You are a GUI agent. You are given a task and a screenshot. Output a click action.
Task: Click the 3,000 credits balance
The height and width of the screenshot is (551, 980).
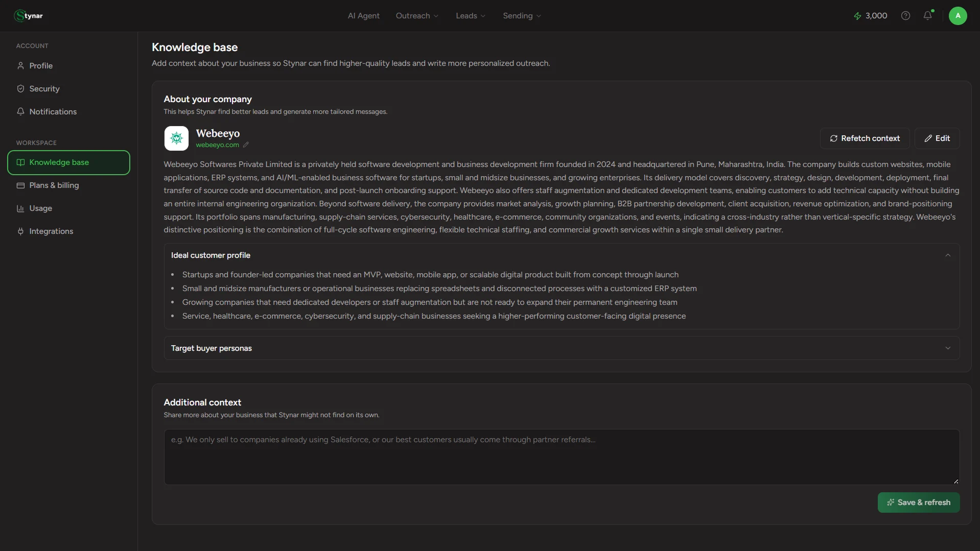[876, 16]
